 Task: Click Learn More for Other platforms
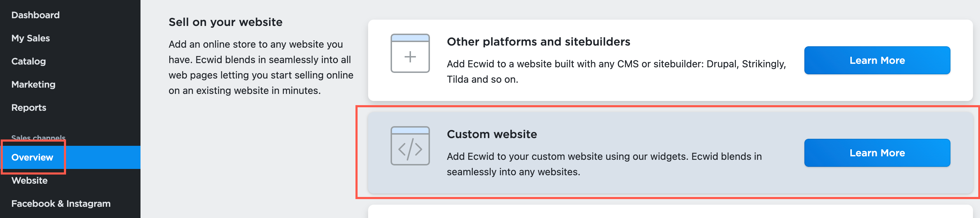click(x=877, y=60)
